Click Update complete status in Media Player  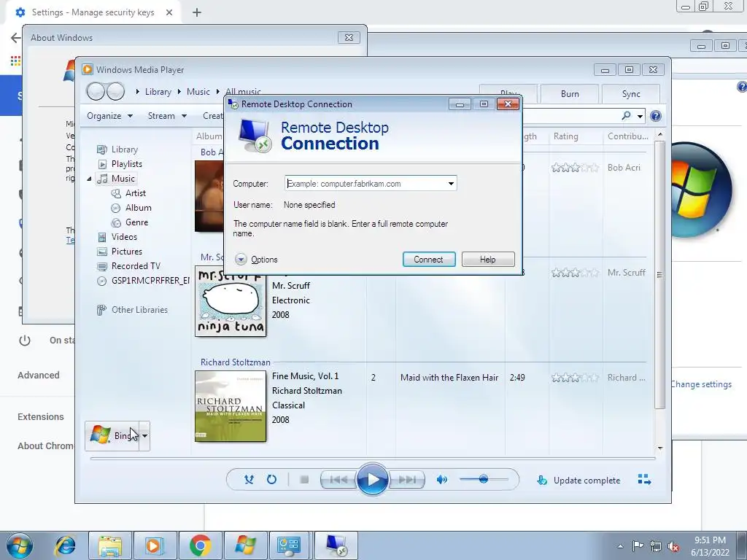point(578,481)
